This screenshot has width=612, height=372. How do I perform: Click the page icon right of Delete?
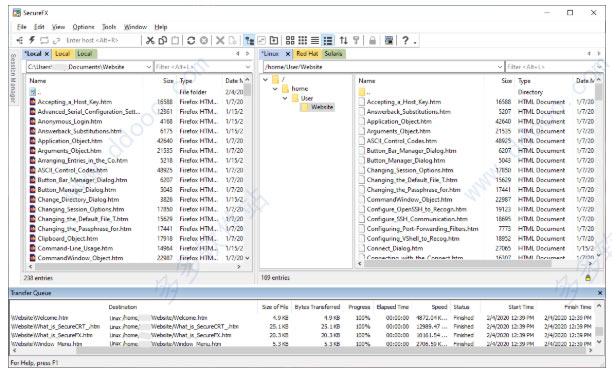232,40
